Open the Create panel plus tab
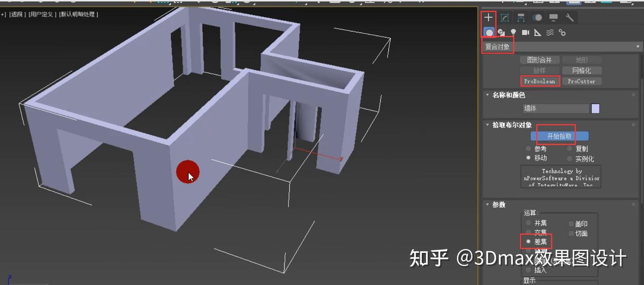 [x=488, y=17]
